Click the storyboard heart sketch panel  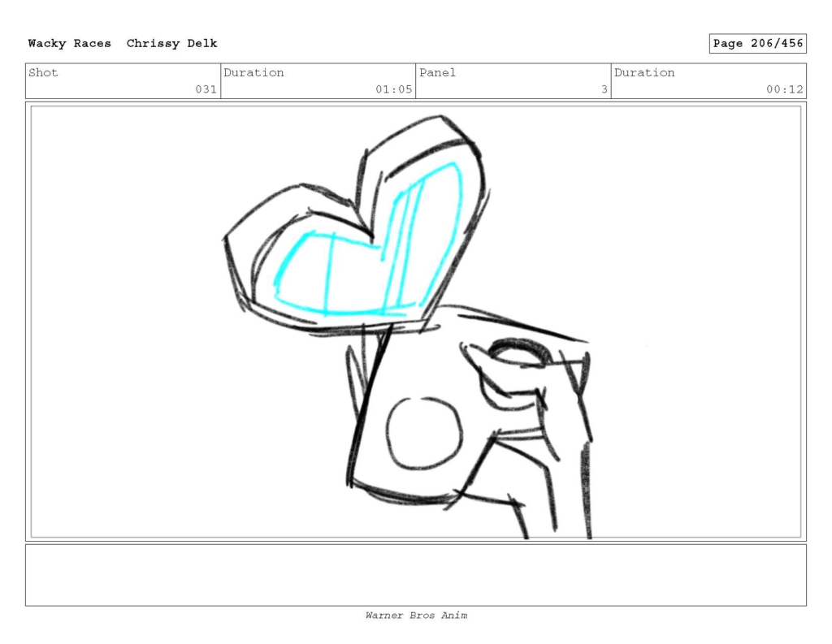coord(416,322)
